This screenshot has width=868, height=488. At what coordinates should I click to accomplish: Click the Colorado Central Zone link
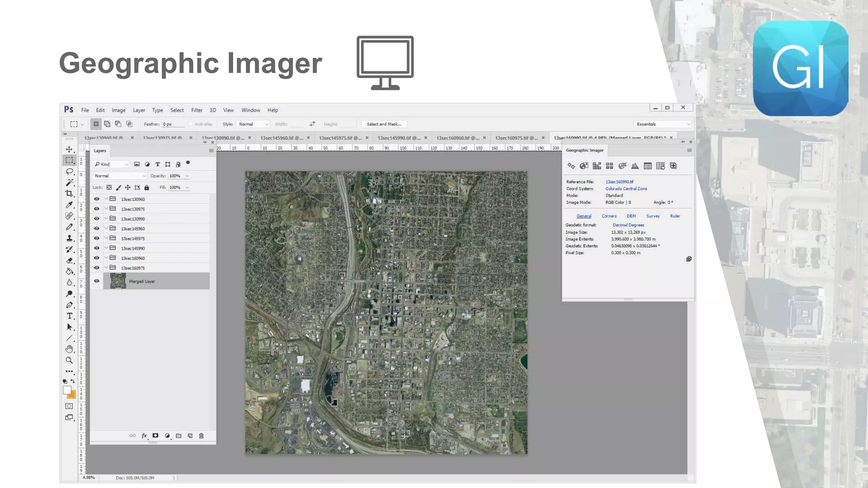pyautogui.click(x=626, y=189)
